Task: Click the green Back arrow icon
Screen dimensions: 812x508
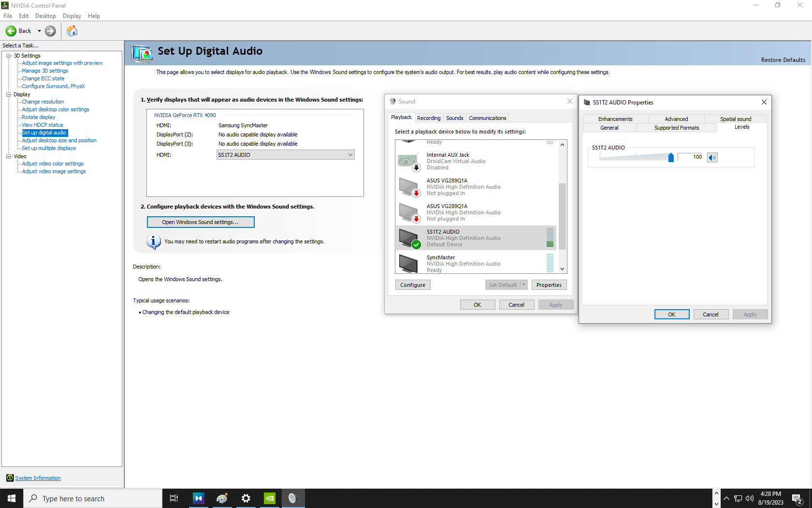Action: click(x=11, y=31)
